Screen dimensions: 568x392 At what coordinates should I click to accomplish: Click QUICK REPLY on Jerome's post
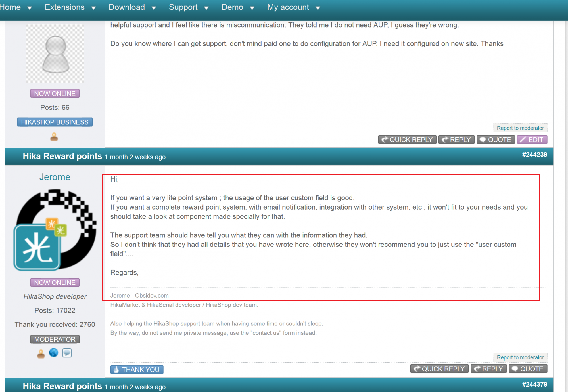[439, 369]
